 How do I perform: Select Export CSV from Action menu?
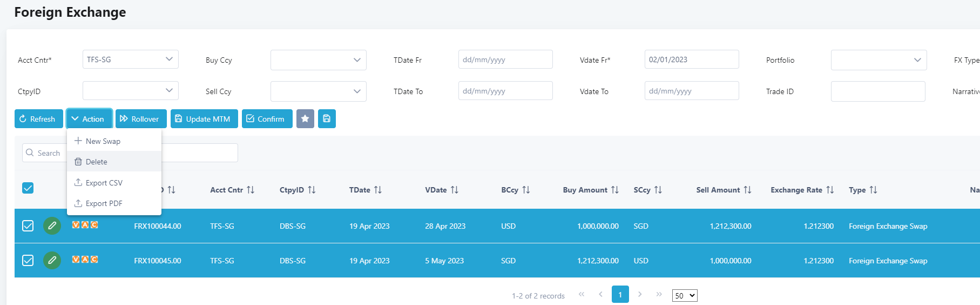(104, 183)
